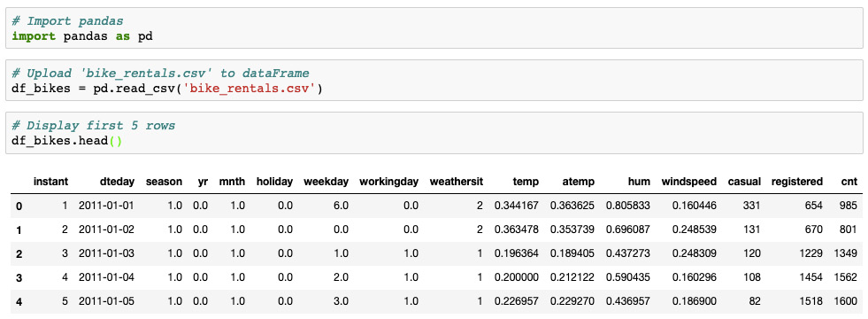Click the read_csv code cell
This screenshot has height=319, width=868.
[434, 81]
